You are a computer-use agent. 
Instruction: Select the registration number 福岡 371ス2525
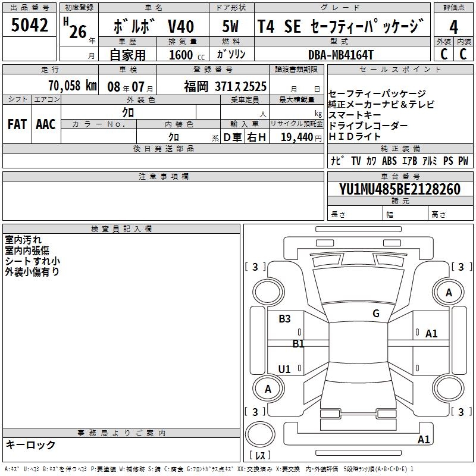(225, 86)
